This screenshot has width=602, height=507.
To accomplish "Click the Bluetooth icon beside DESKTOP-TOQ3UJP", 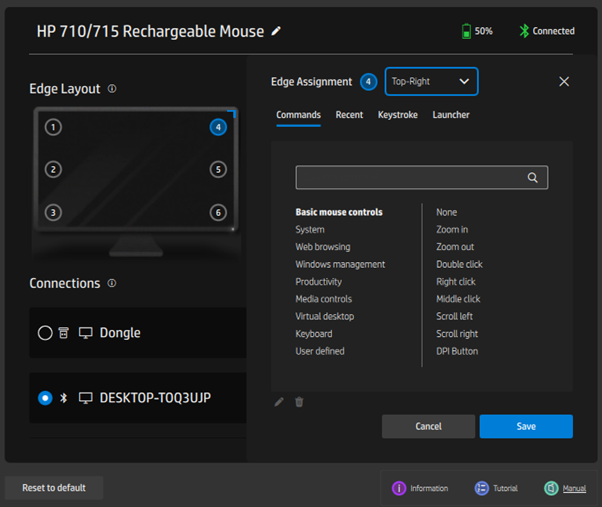I will tap(63, 398).
